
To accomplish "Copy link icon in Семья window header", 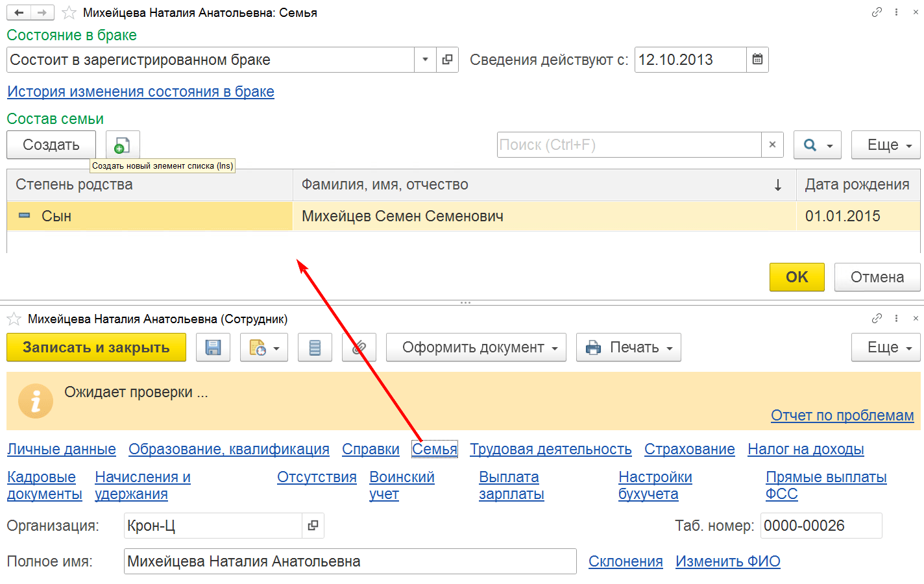I will pyautogui.click(x=877, y=12).
